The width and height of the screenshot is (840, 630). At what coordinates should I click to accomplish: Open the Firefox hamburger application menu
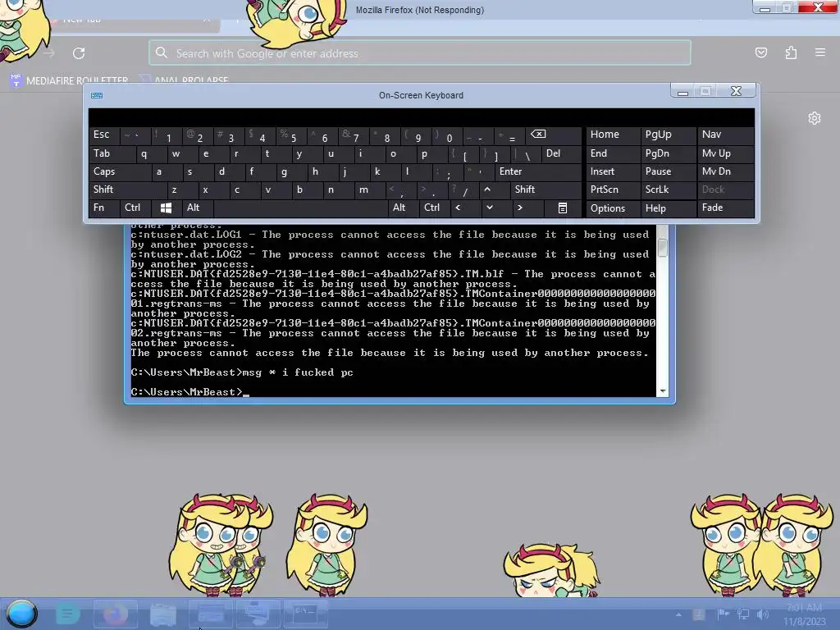point(820,52)
